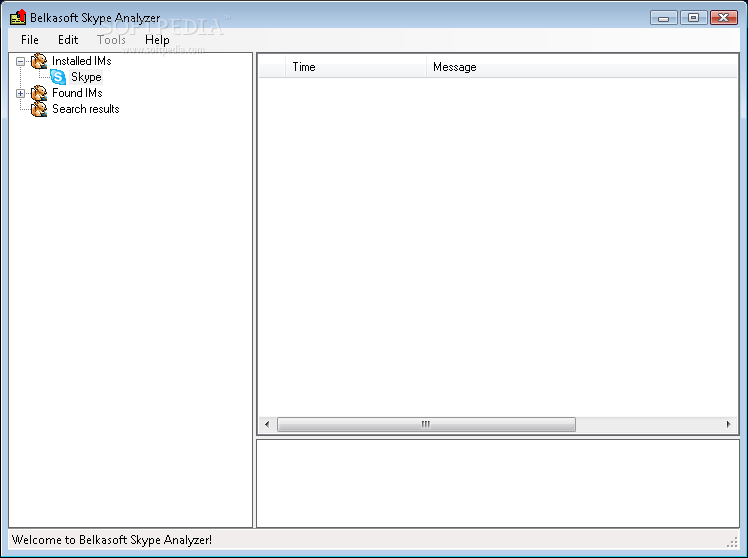Close the Belkasoft Skype Analyzer window

[724, 18]
